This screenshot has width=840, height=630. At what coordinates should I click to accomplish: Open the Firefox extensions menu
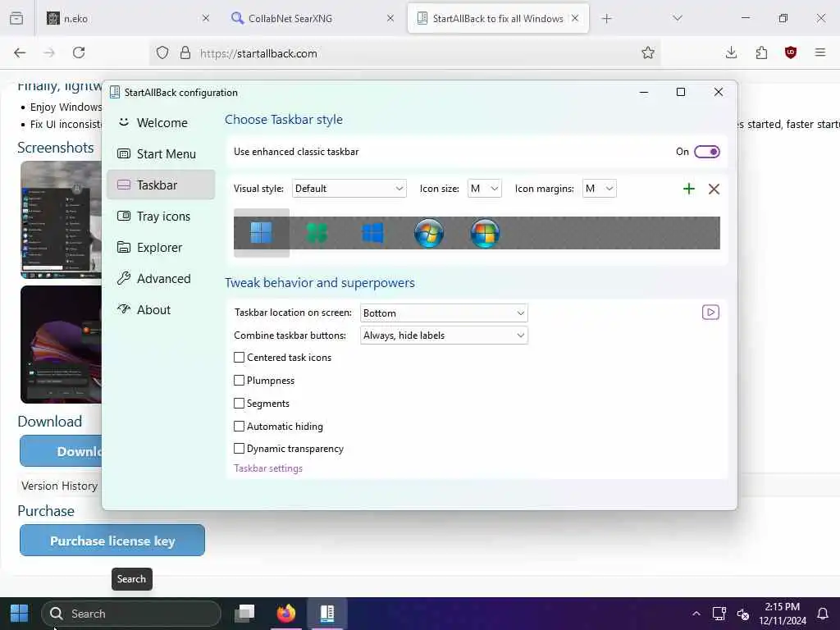point(761,52)
